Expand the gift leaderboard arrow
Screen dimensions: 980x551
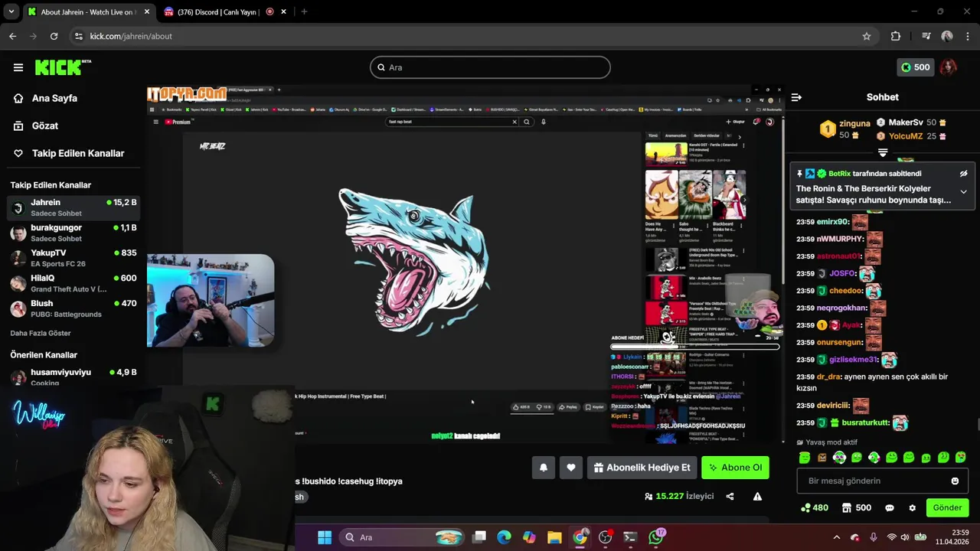883,153
